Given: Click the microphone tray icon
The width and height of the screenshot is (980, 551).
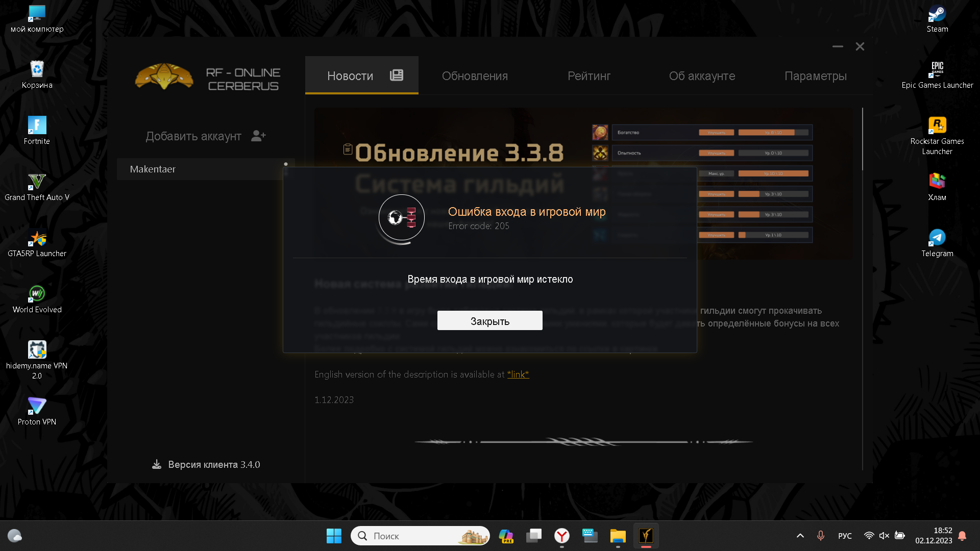Looking at the screenshot, I should [820, 536].
